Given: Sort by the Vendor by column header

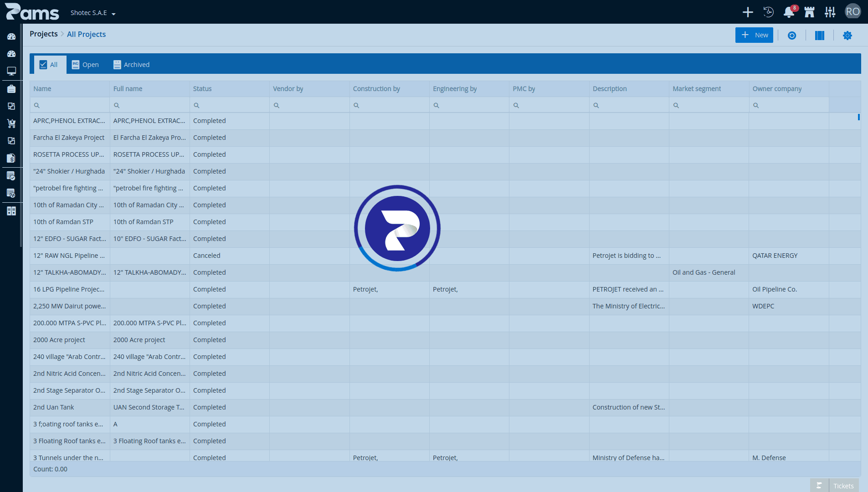Looking at the screenshot, I should pyautogui.click(x=309, y=89).
